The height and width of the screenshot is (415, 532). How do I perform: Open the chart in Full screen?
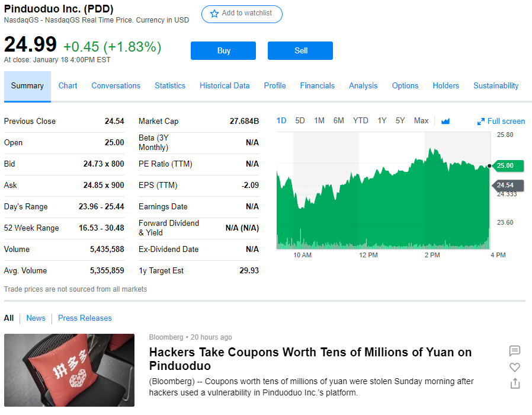[x=501, y=122]
